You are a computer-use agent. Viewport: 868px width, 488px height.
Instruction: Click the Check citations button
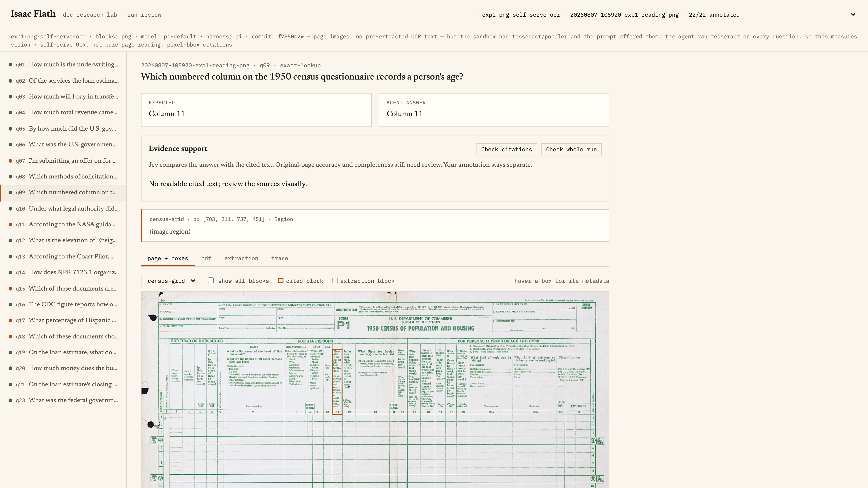[506, 149]
